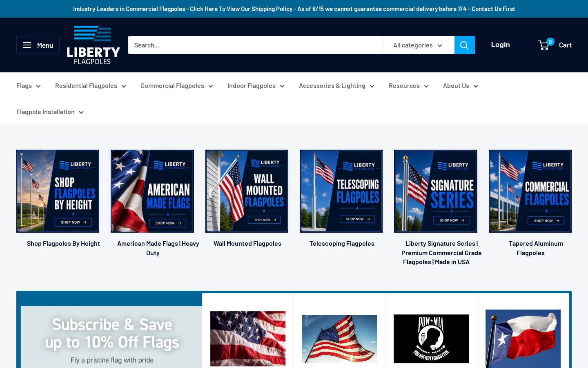Open the Texas flag product image
The height and width of the screenshot is (368, 588).
523,339
